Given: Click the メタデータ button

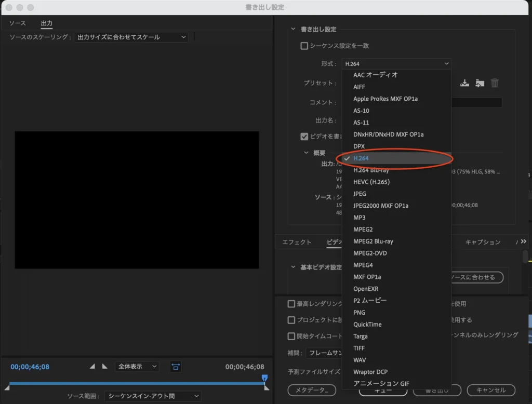Looking at the screenshot, I should (309, 390).
